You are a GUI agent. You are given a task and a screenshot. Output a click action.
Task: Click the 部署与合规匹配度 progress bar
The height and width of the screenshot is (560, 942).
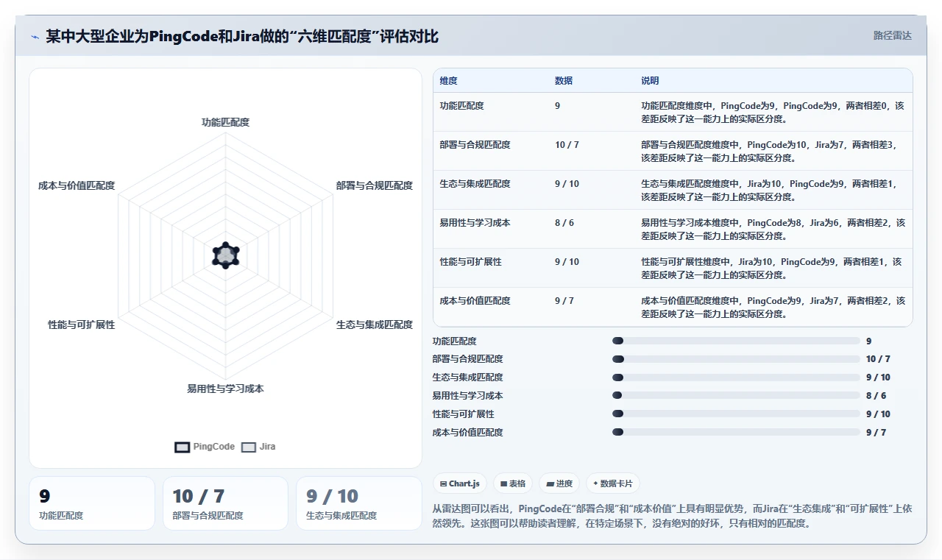tap(736, 359)
